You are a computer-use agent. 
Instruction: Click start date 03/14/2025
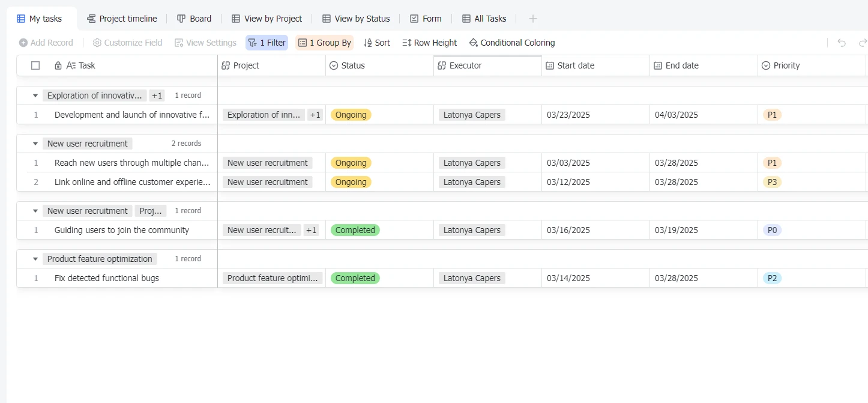point(568,278)
